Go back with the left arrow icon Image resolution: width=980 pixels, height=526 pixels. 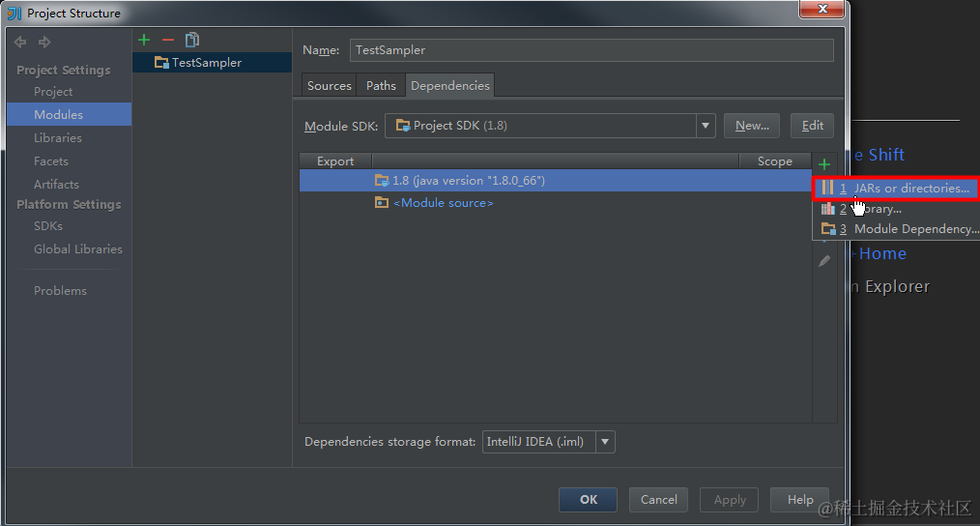(x=20, y=42)
